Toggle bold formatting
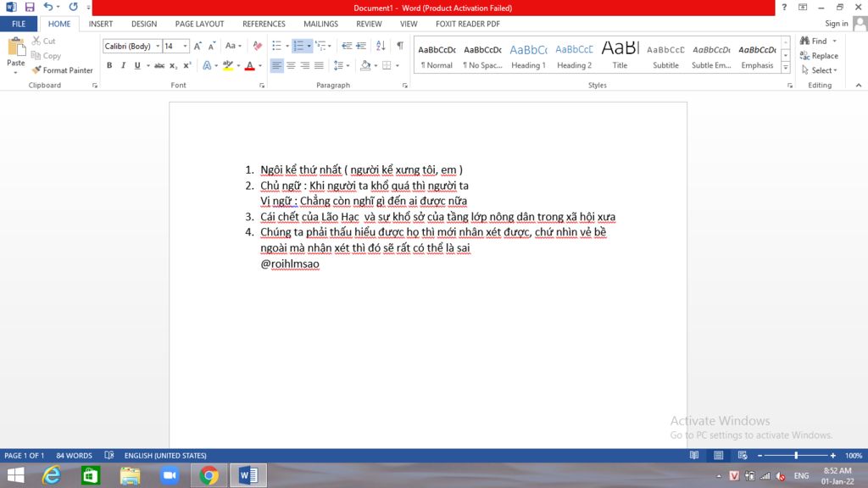Image resolution: width=868 pixels, height=488 pixels. point(109,65)
